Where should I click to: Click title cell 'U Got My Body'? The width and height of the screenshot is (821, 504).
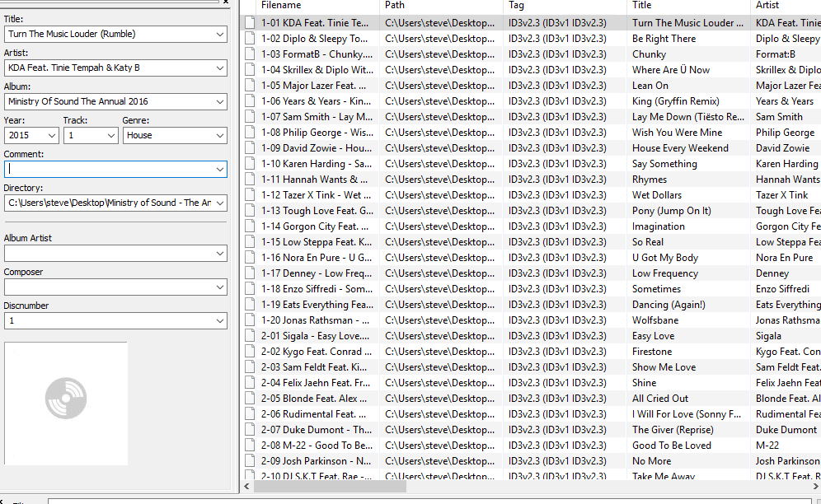click(x=665, y=258)
